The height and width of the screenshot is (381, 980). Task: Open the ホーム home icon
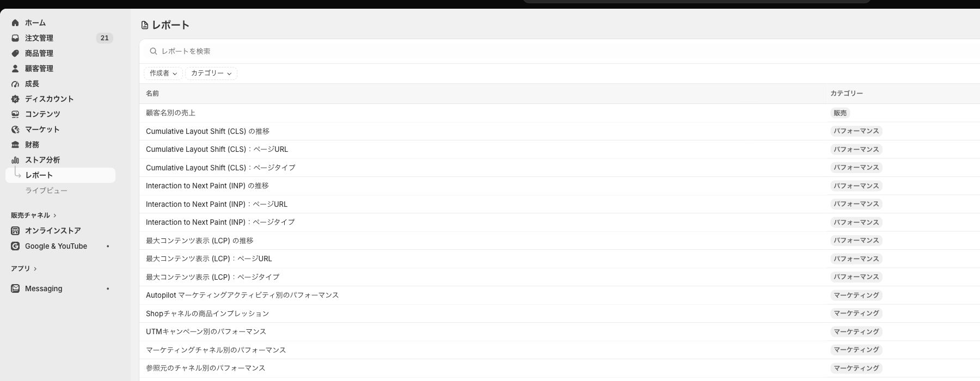(15, 23)
